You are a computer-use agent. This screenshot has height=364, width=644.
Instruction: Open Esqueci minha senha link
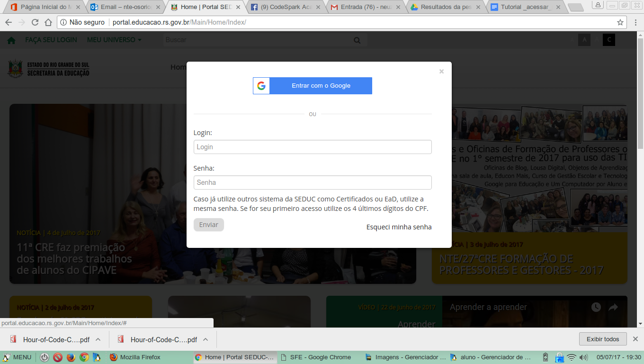[x=399, y=227]
